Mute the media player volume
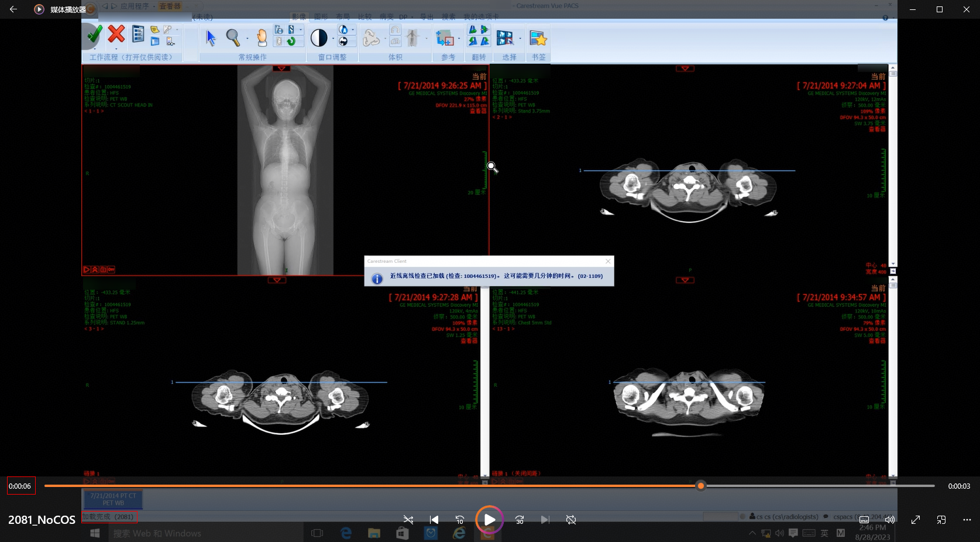 pyautogui.click(x=890, y=520)
